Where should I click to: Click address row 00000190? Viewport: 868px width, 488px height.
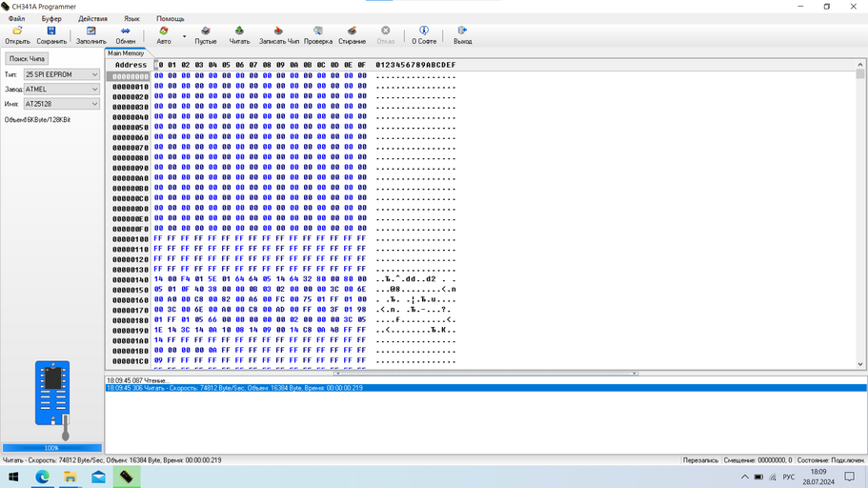coord(131,331)
